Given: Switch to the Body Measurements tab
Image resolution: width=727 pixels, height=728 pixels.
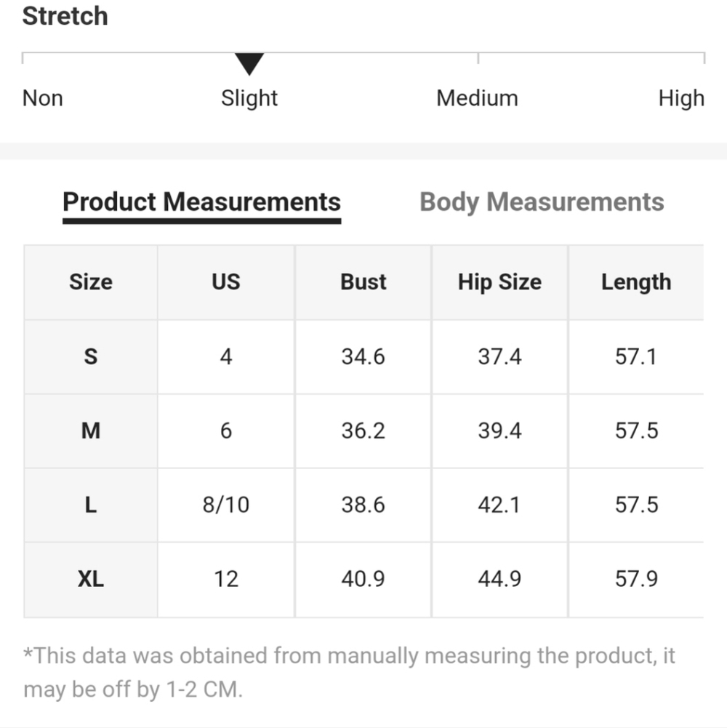Looking at the screenshot, I should coord(542,202).
